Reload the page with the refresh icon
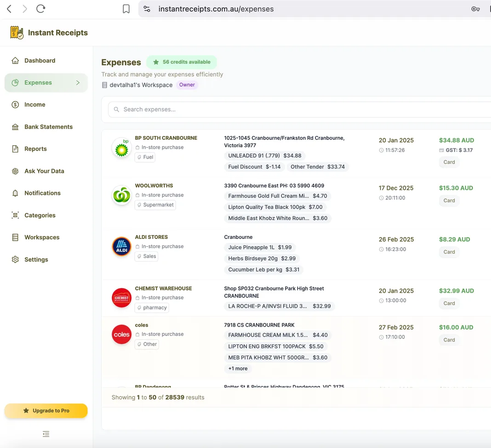Image resolution: width=491 pixels, height=448 pixels. pos(41,9)
